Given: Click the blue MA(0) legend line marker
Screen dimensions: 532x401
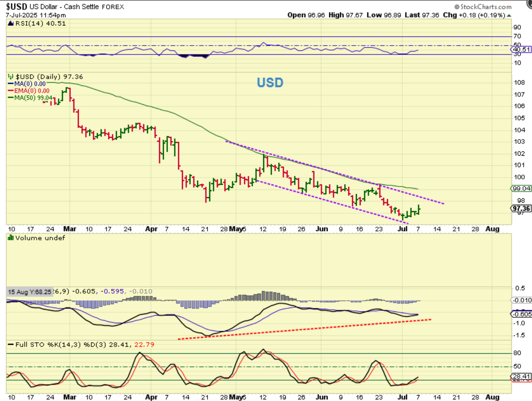Looking at the screenshot, I should point(11,84).
